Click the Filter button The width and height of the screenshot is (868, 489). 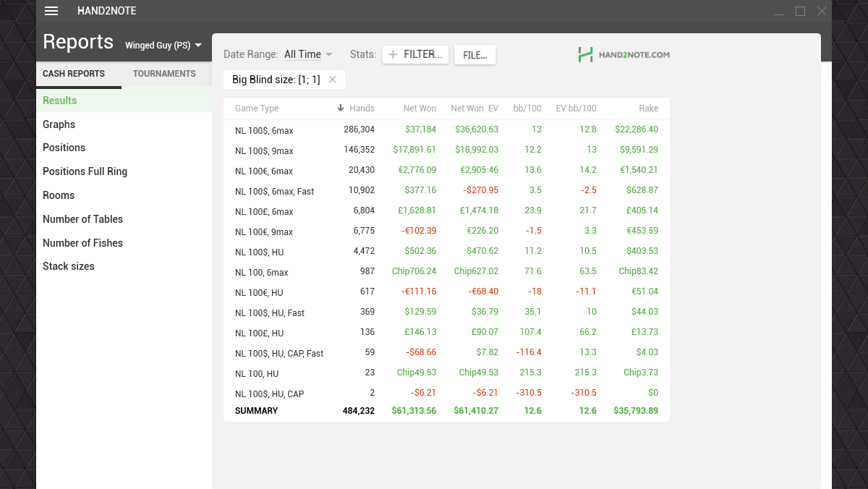[x=416, y=54]
